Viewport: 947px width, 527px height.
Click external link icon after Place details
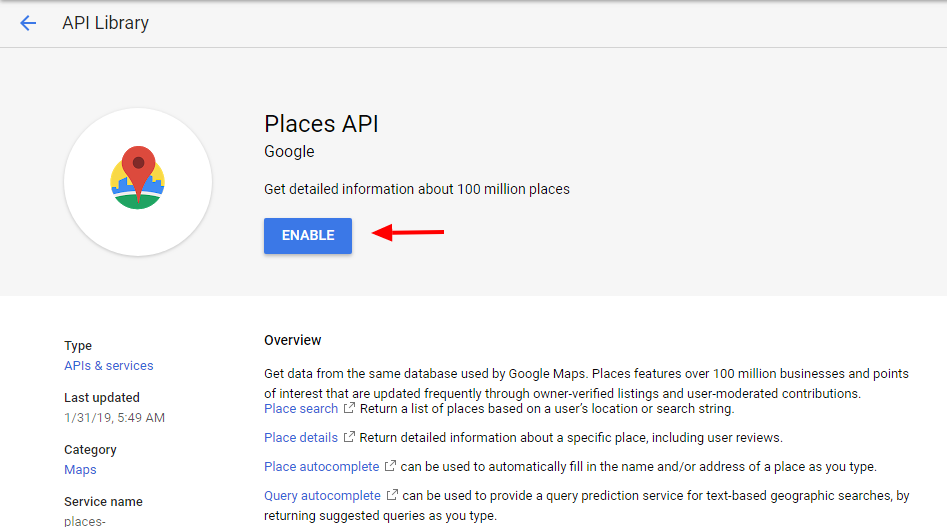[x=349, y=436]
